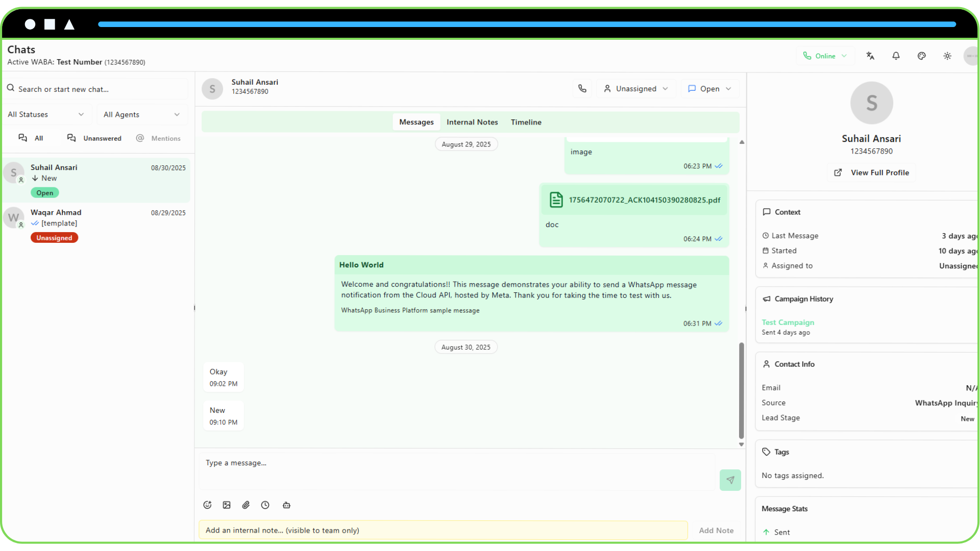This screenshot has height=551, width=980.
Task: Click the August 30, 2025 date chip
Action: 466,347
